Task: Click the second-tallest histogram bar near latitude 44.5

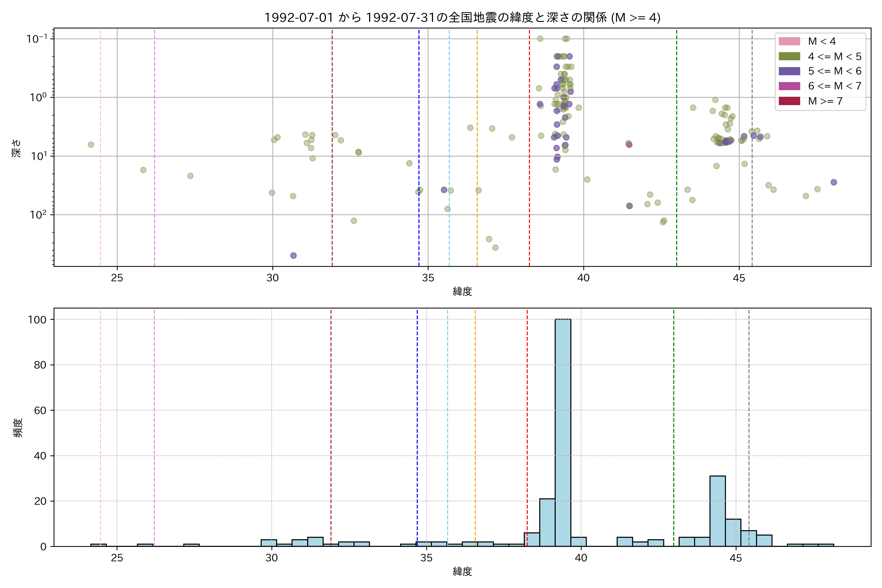Action: click(717, 511)
